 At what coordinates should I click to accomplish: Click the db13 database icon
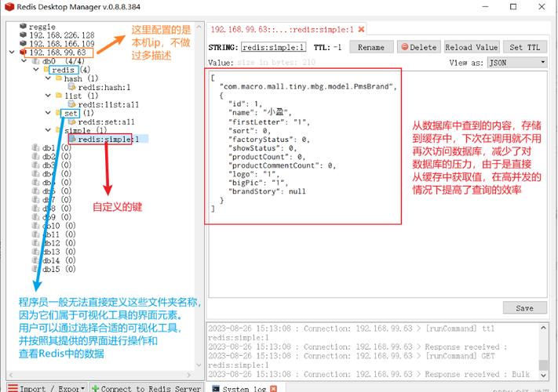click(35, 252)
